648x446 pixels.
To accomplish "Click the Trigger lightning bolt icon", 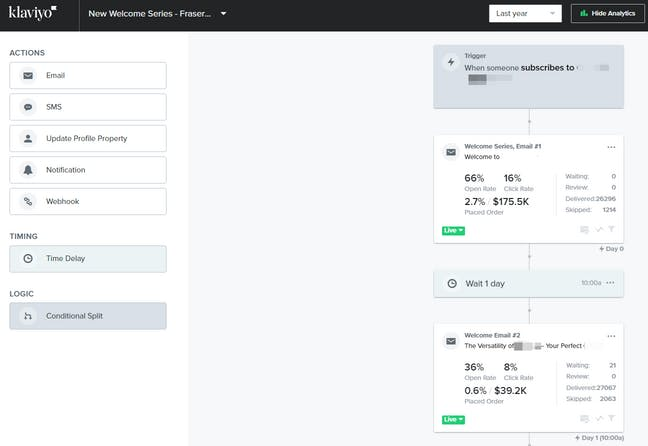I will pos(451,62).
